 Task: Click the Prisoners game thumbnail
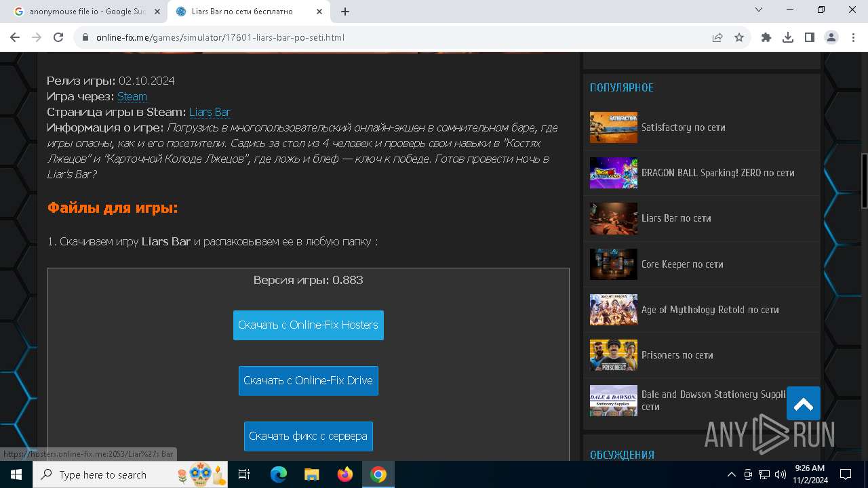(614, 355)
